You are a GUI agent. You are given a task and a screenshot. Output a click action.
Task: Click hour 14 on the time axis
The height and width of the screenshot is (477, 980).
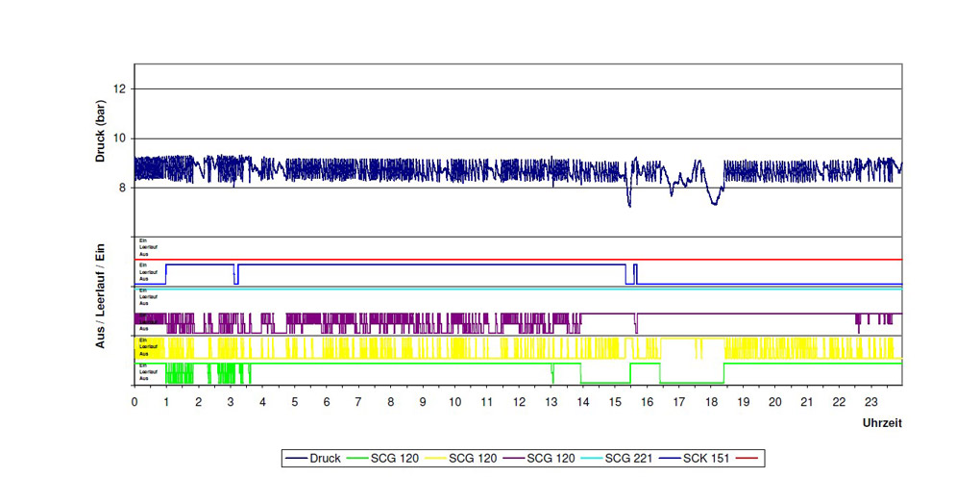(x=583, y=401)
